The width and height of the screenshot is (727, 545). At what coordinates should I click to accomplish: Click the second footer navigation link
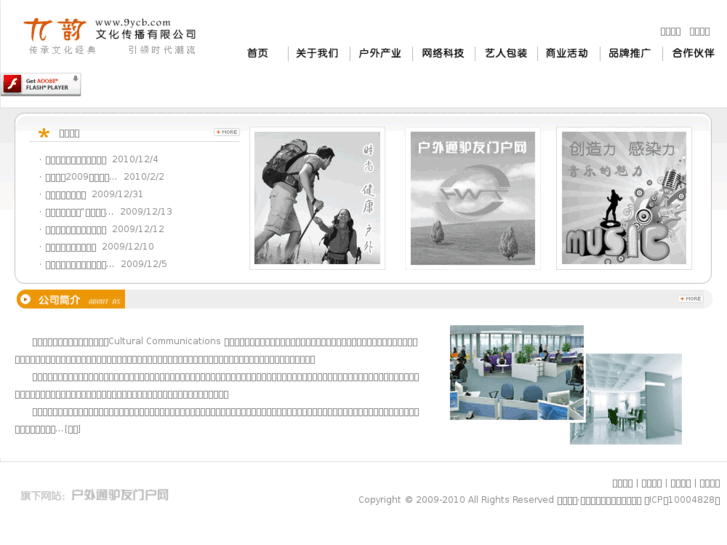(651, 483)
